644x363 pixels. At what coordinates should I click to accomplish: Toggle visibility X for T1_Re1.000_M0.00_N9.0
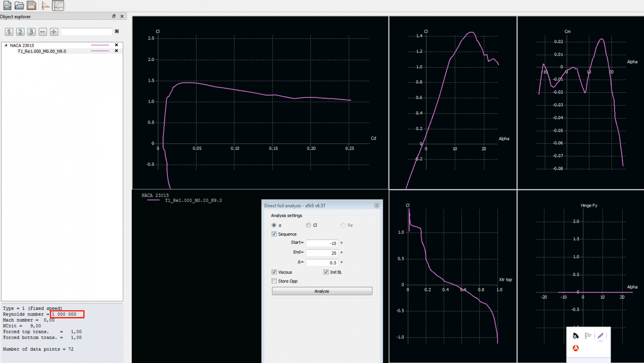116,51
